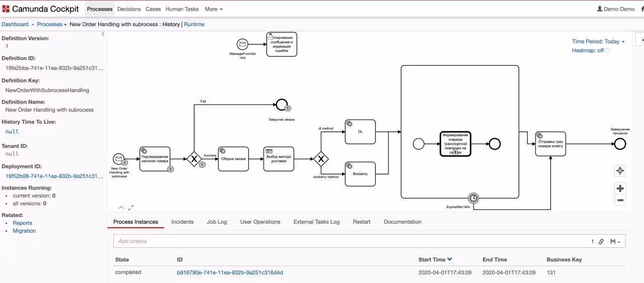Click the State column header
The height and width of the screenshot is (283, 644).
[x=122, y=260]
